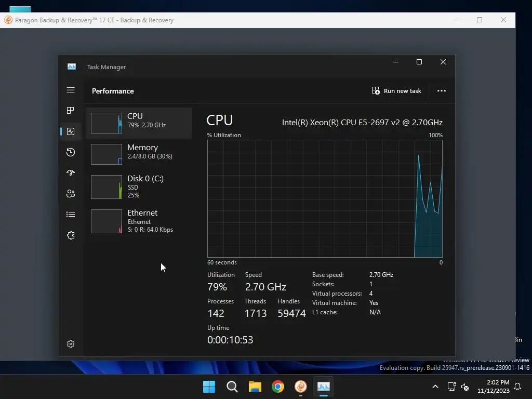
Task: Open the muted volume tray icon
Action: (465, 387)
